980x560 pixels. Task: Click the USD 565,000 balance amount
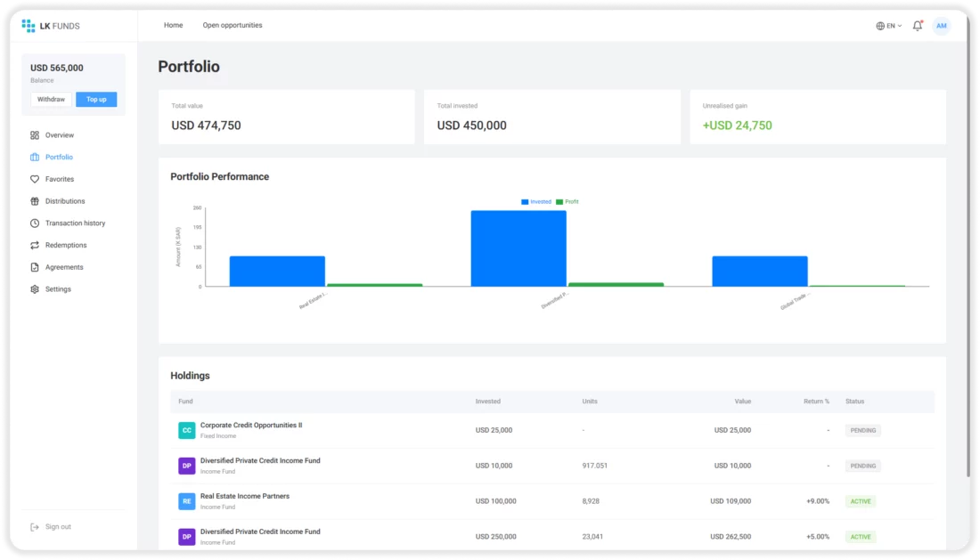[x=57, y=68]
